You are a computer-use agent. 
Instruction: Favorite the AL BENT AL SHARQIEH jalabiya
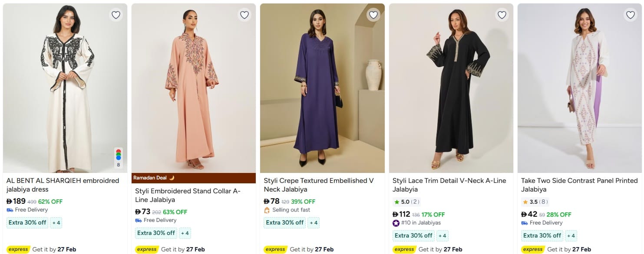click(x=116, y=15)
